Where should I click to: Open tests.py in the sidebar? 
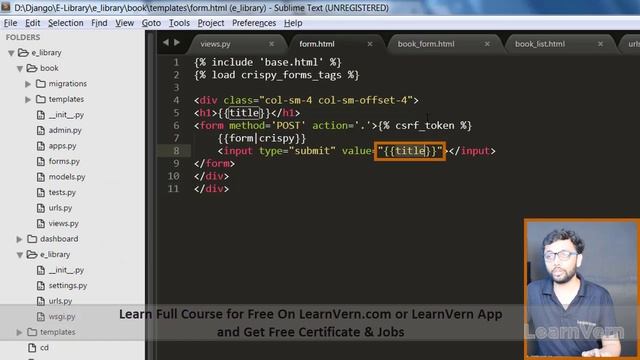[x=62, y=192]
